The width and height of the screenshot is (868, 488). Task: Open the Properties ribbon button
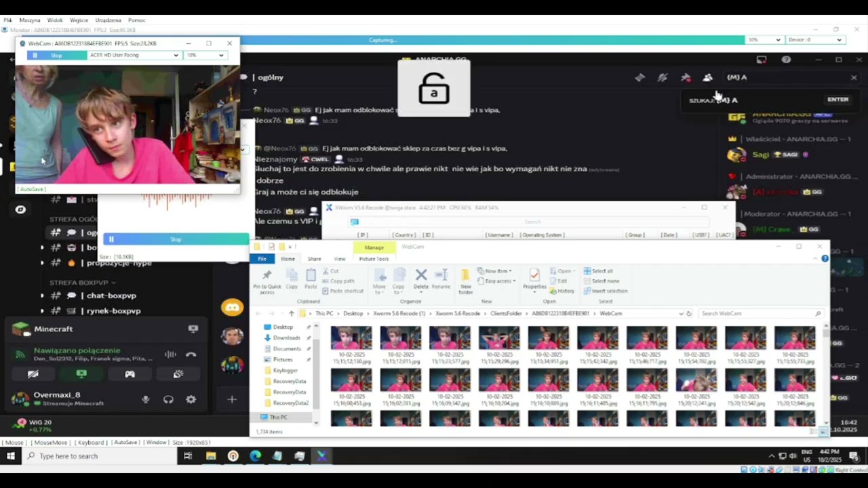pyautogui.click(x=534, y=278)
